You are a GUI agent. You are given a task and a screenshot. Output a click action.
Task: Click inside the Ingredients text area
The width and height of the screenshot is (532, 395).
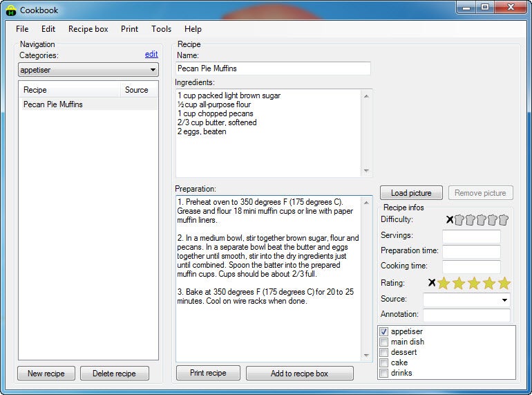[268, 133]
